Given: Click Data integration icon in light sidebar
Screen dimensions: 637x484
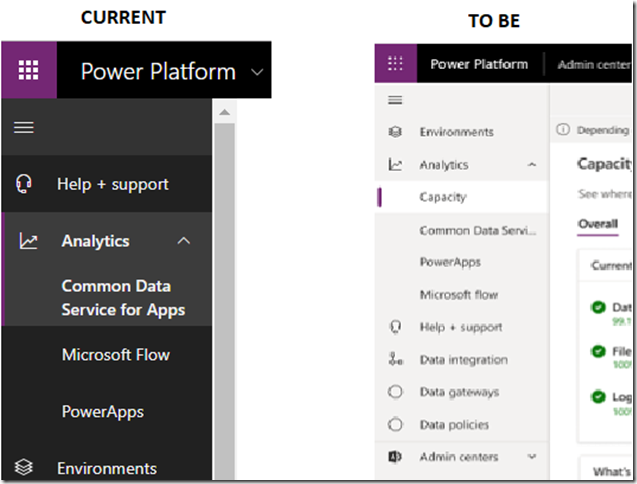Looking at the screenshot, I should point(395,359).
